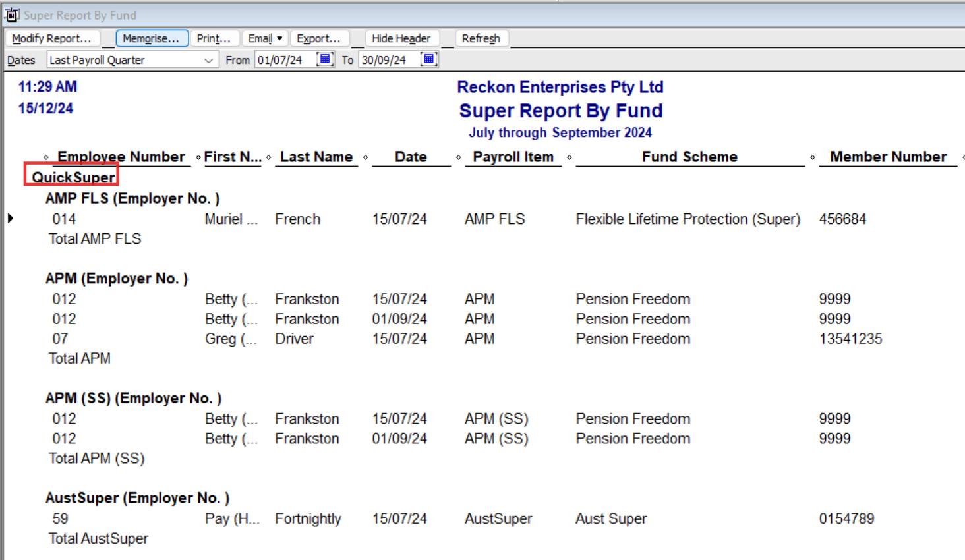
Task: Click member number 456684
Action: 842,219
